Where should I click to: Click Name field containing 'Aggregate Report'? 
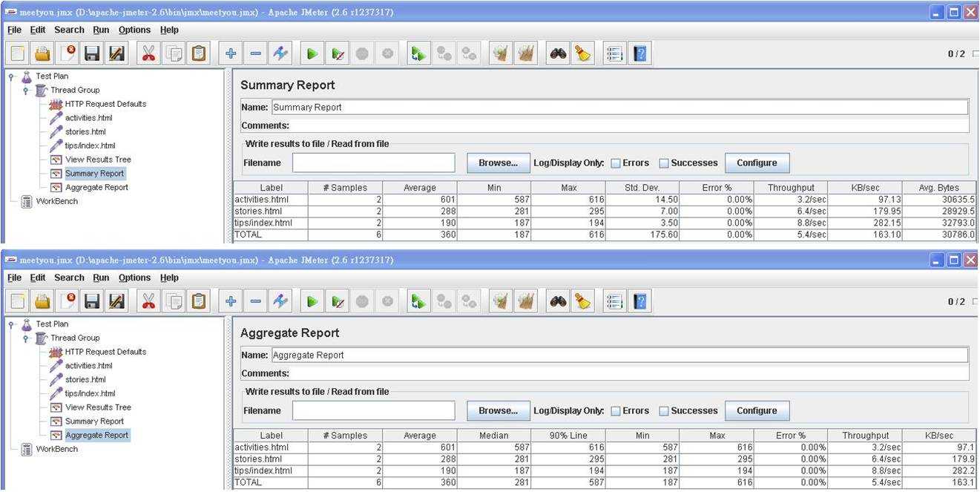(x=619, y=355)
